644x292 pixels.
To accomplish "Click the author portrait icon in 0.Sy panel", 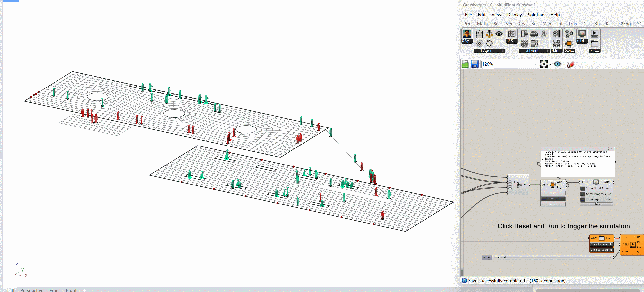I will click(467, 34).
